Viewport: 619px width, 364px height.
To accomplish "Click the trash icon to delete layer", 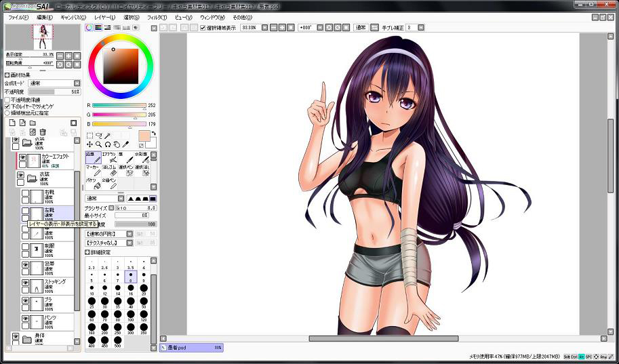I will point(43,132).
